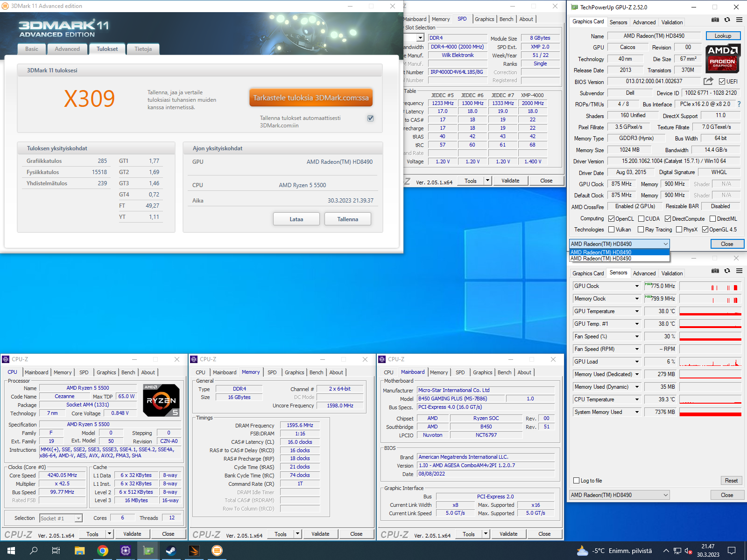
Task: Click the Lookup button in GPU-Z
Action: tap(723, 36)
